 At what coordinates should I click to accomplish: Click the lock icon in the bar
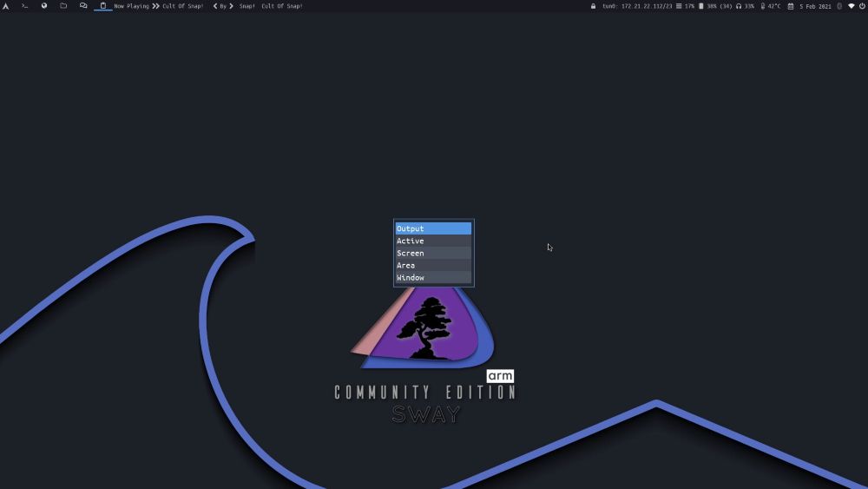click(593, 6)
